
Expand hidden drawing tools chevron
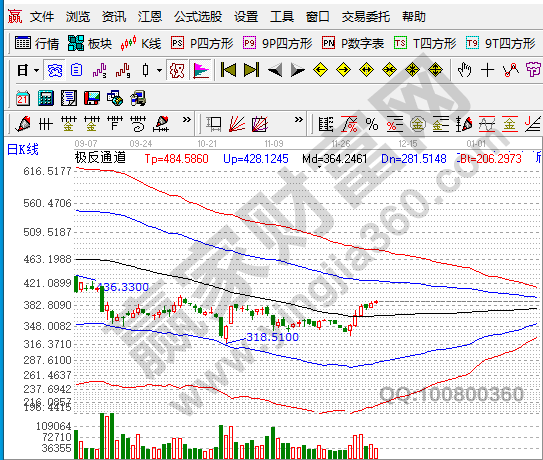pyautogui.click(x=187, y=120)
